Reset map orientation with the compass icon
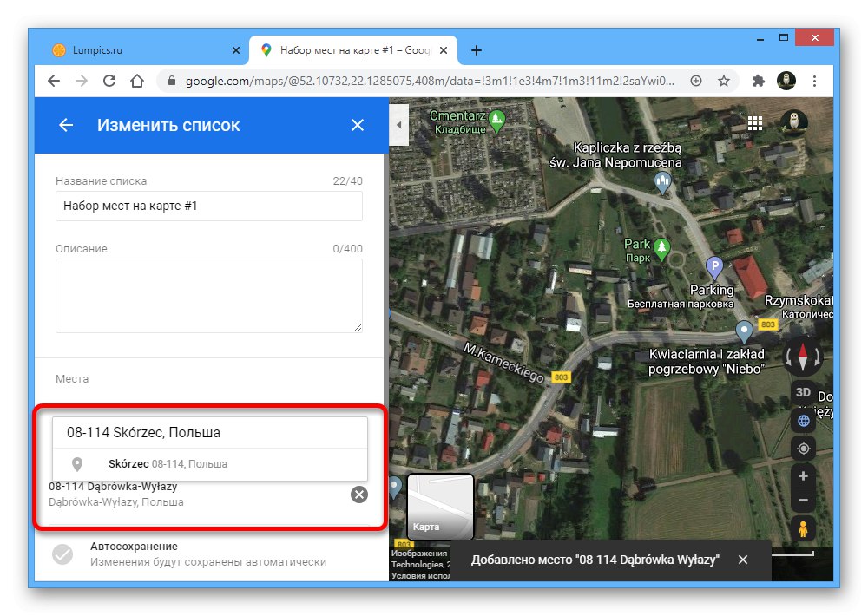 tap(802, 358)
